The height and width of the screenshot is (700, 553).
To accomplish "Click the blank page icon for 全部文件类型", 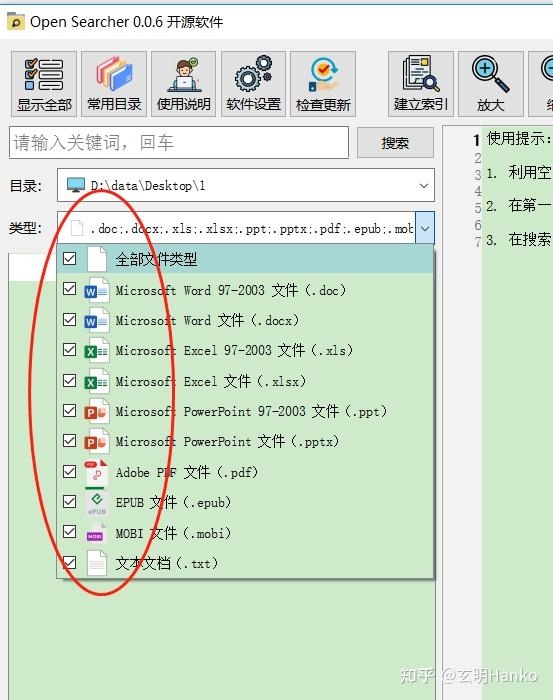I will click(x=97, y=259).
